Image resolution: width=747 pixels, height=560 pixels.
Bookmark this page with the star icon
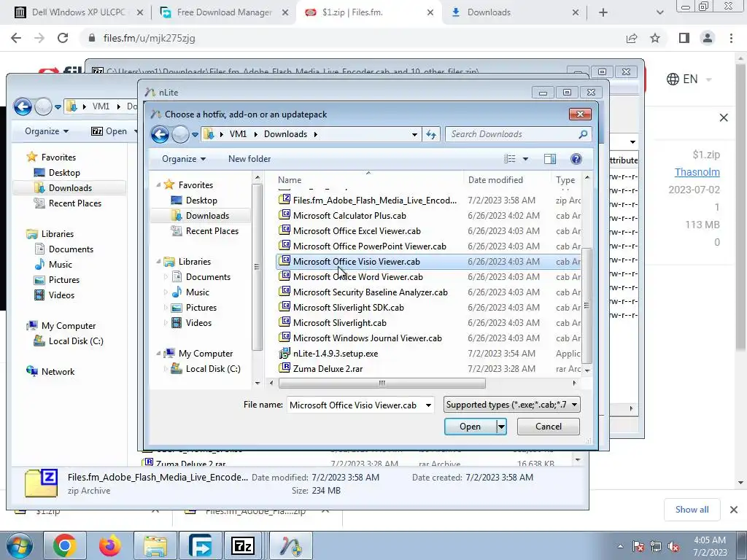click(x=655, y=38)
